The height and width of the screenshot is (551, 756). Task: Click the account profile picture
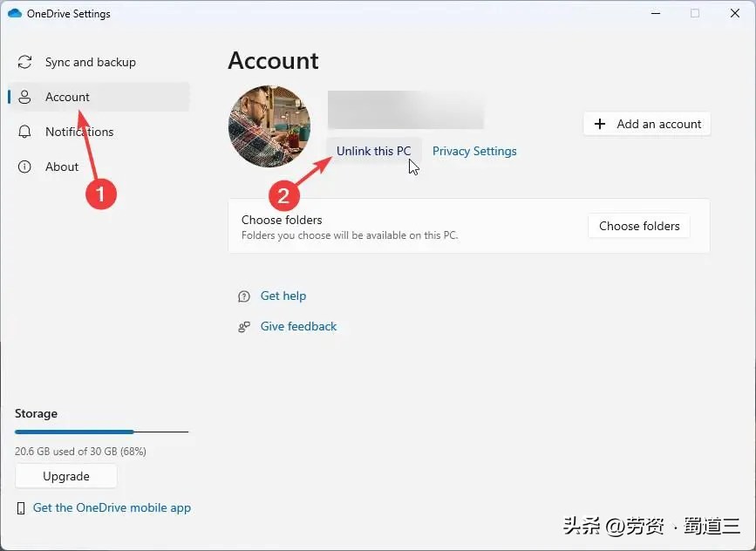(269, 126)
